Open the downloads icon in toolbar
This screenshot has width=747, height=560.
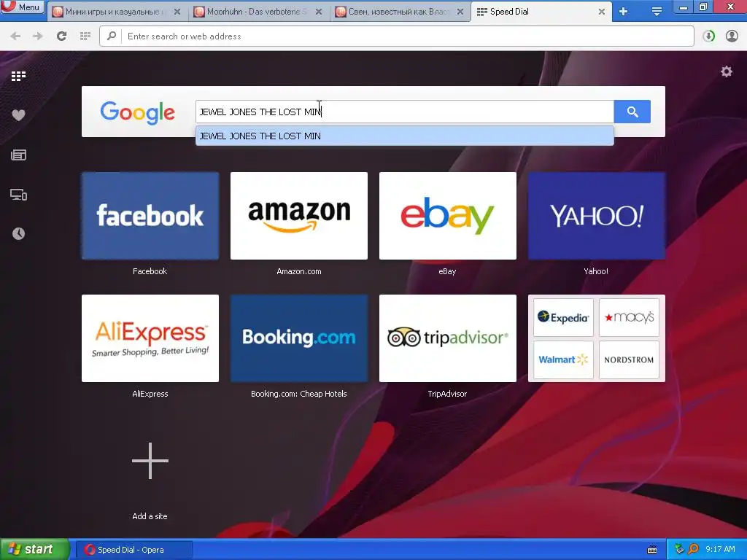[708, 36]
